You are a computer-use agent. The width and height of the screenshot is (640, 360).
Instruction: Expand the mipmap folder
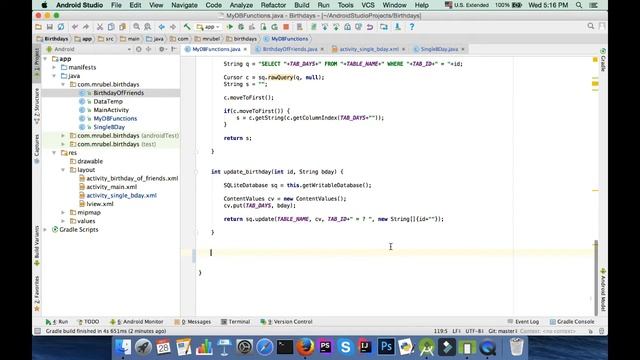[x=63, y=213]
